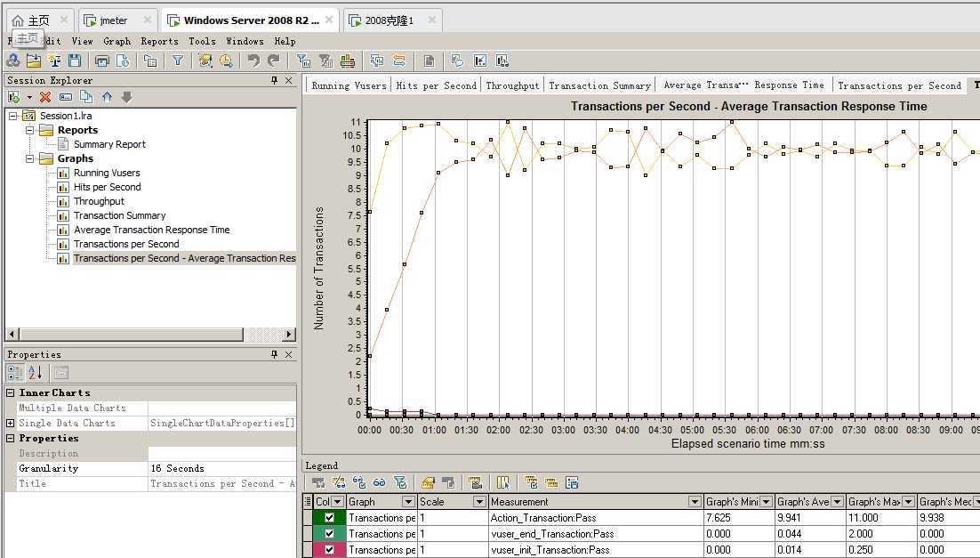Click the right scroll arrow in Session Explorer
This screenshot has width=980, height=558.
(288, 334)
